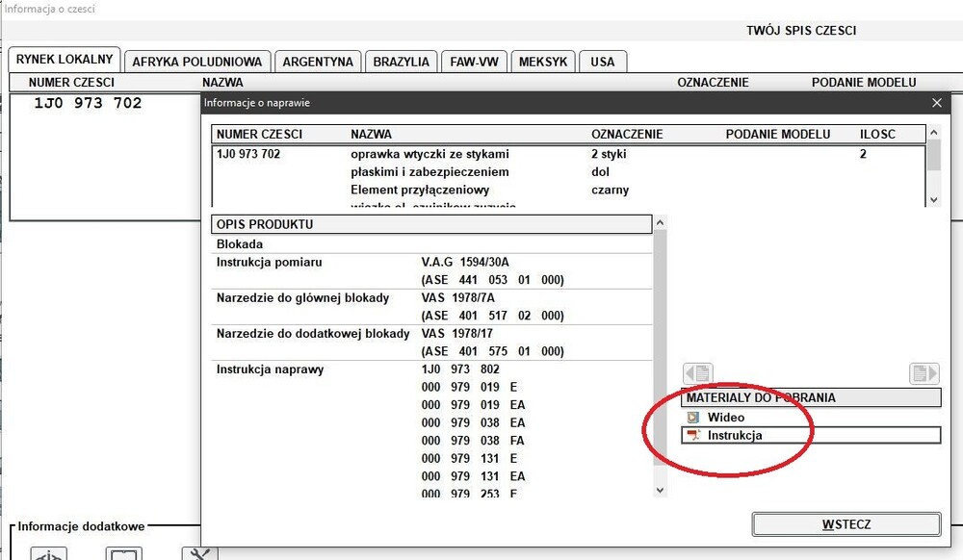This screenshot has height=560, width=963.
Task: Click the wrench and screwdriver tools icon
Action: (x=199, y=553)
